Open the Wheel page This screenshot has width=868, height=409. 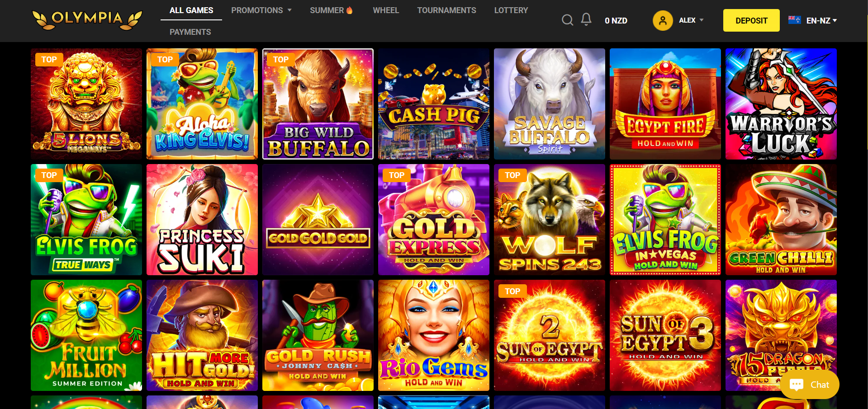point(386,10)
